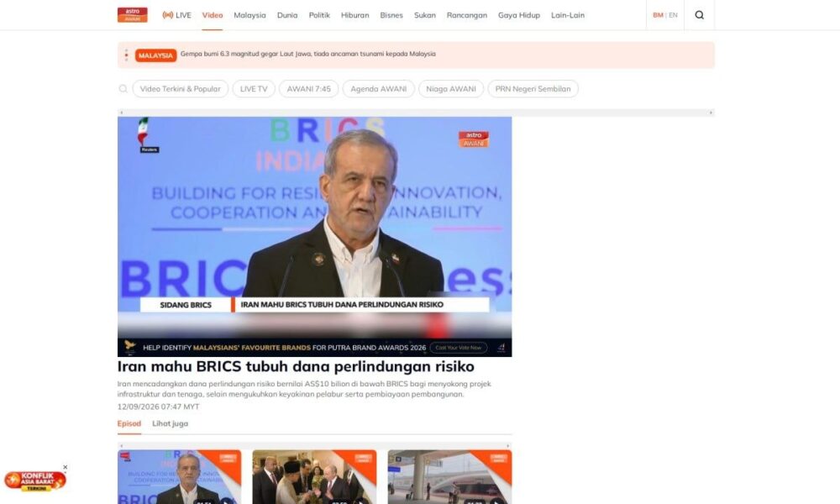Select the Niaga AWANI filter chip
The width and height of the screenshot is (840, 504).
451,89
